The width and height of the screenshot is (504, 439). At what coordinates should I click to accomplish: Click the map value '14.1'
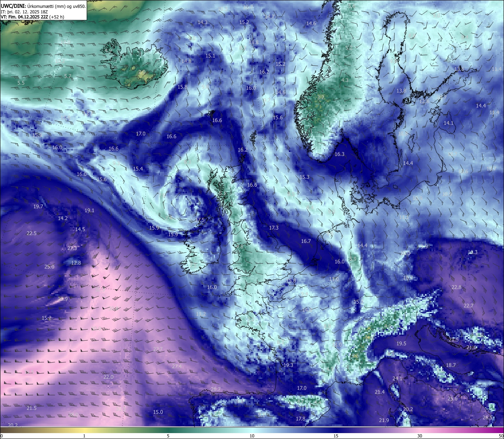pos(448,123)
